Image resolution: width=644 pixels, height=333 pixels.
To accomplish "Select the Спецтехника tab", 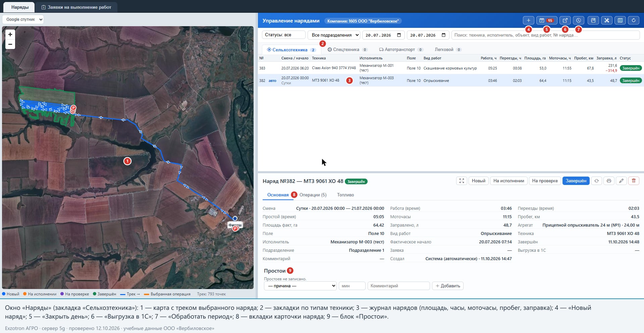I will coord(347,50).
